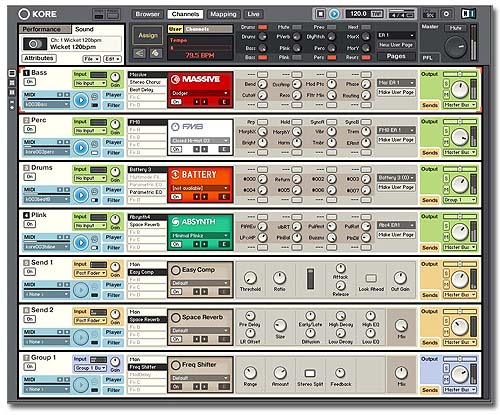The width and height of the screenshot is (500, 415).
Task: Click the arrow icon below the Assign button
Action: (x=140, y=53)
